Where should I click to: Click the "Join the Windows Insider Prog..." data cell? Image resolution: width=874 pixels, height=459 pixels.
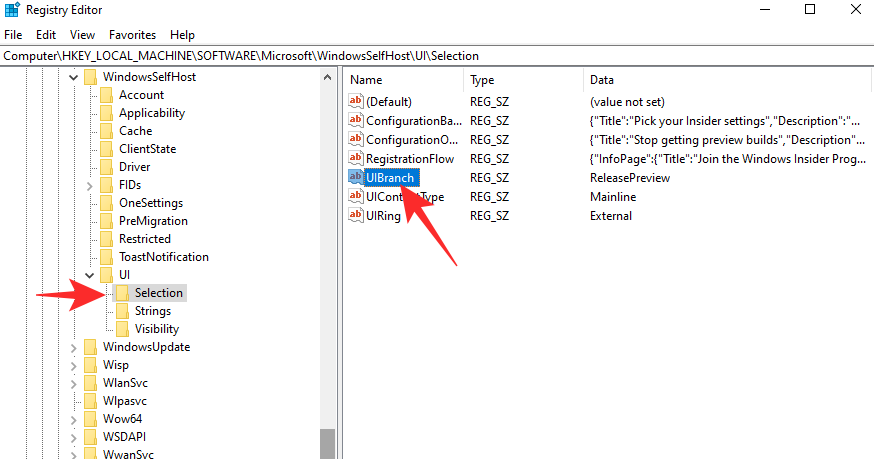click(x=727, y=159)
